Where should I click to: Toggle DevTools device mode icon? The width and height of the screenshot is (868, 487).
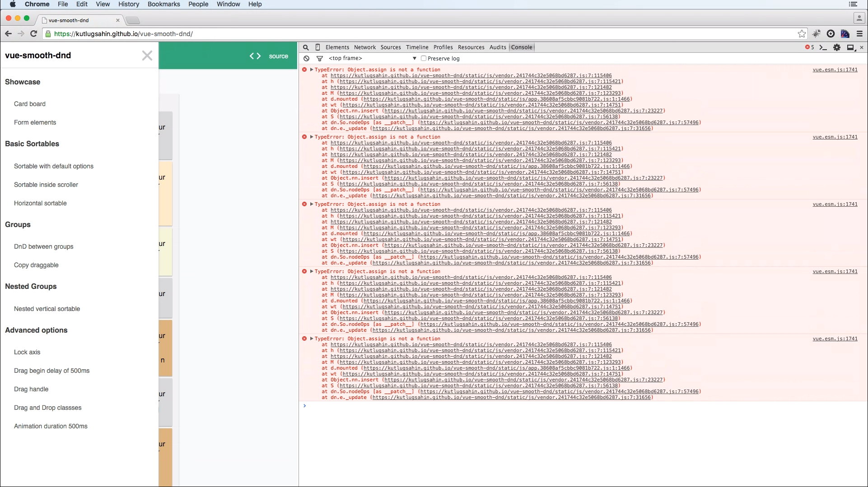317,47
